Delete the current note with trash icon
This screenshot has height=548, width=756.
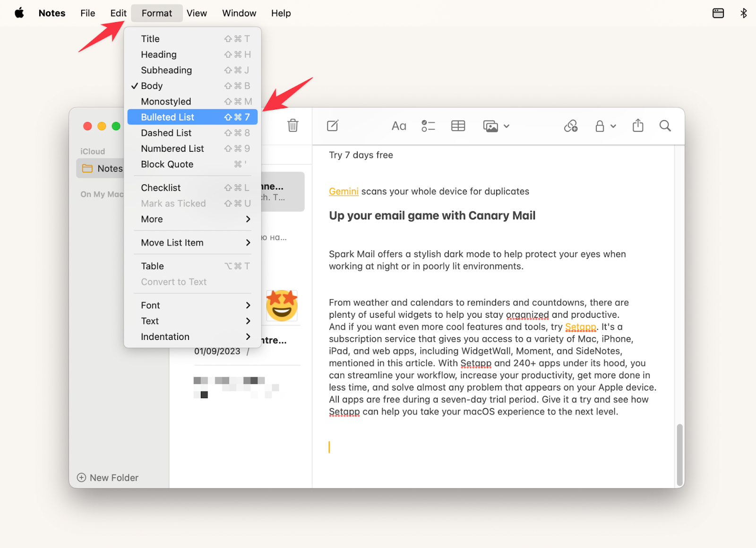pos(292,126)
